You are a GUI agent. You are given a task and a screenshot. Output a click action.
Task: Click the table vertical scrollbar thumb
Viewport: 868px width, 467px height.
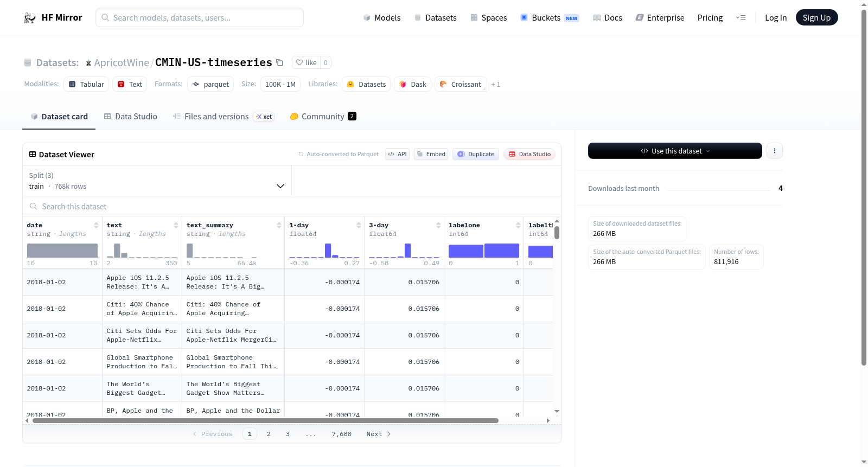point(557,233)
